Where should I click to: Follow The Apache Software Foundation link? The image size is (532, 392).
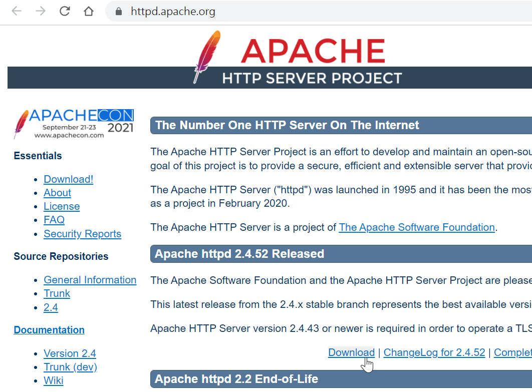point(417,227)
